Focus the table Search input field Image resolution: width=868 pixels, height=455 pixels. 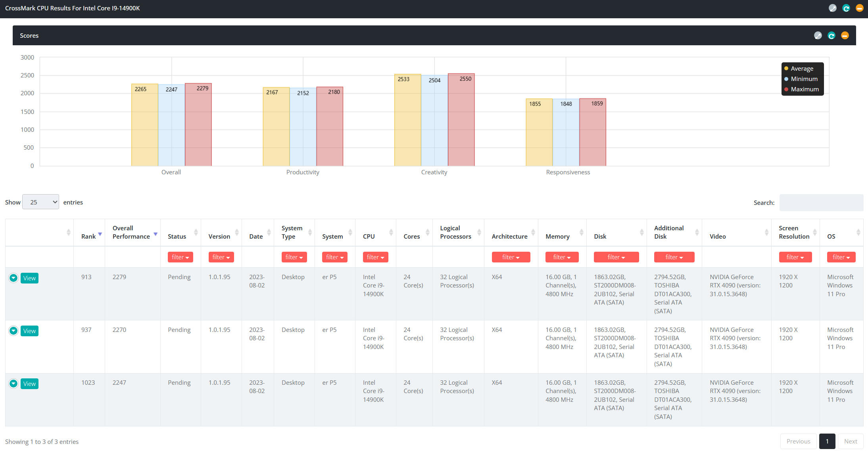pyautogui.click(x=821, y=202)
